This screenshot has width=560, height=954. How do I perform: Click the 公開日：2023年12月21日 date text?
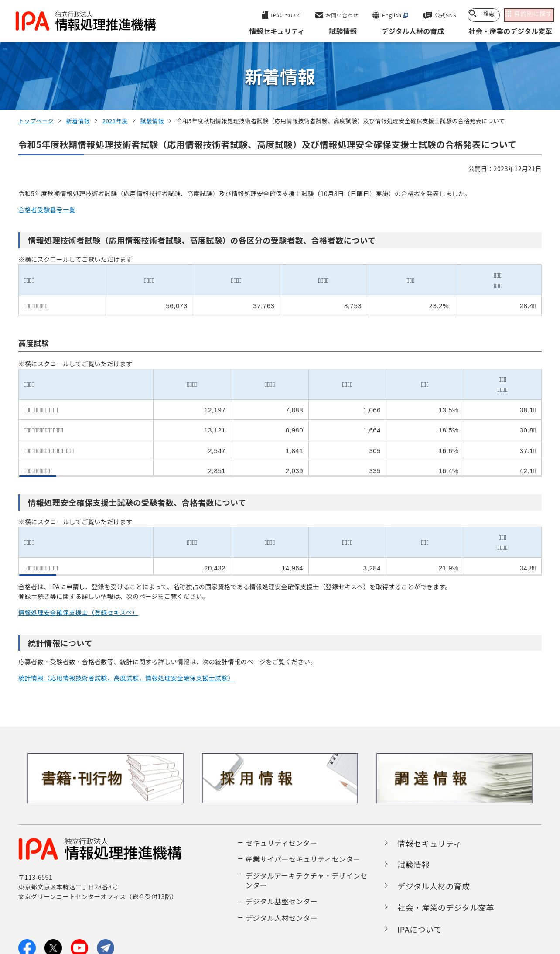pos(505,169)
